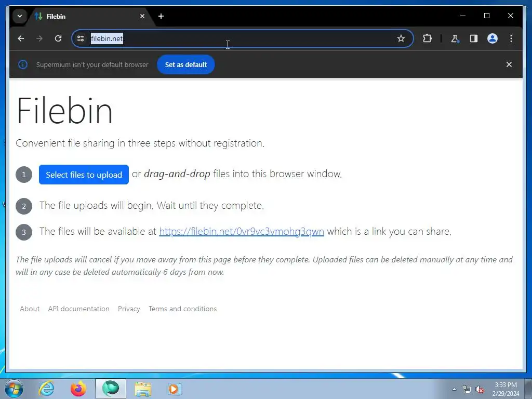The height and width of the screenshot is (399, 532).
Task: View site information icon in address bar
Action: click(x=81, y=38)
